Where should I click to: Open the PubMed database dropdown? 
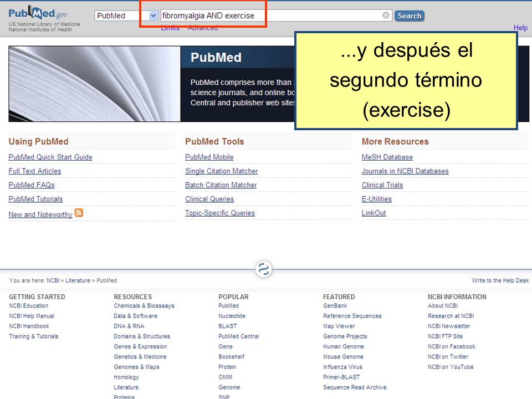tap(126, 16)
